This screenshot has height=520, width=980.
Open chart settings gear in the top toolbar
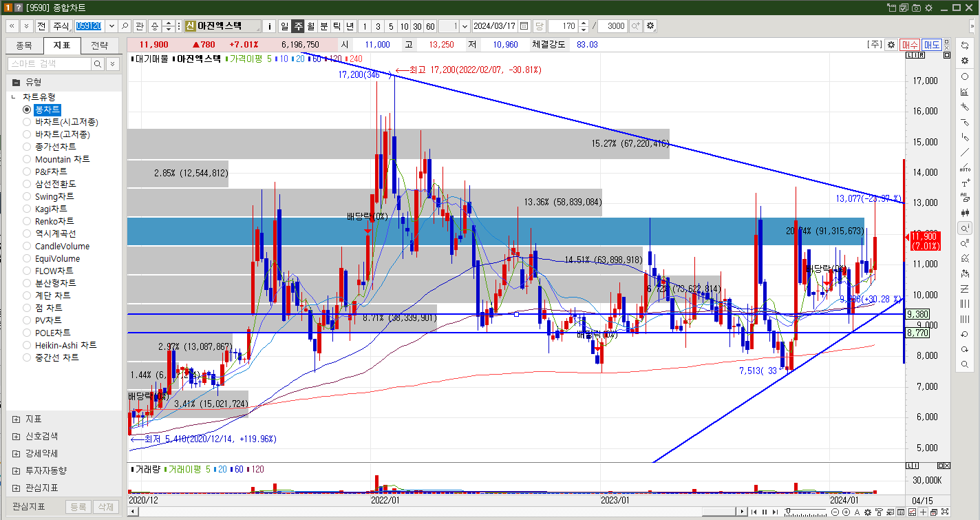pyautogui.click(x=650, y=26)
